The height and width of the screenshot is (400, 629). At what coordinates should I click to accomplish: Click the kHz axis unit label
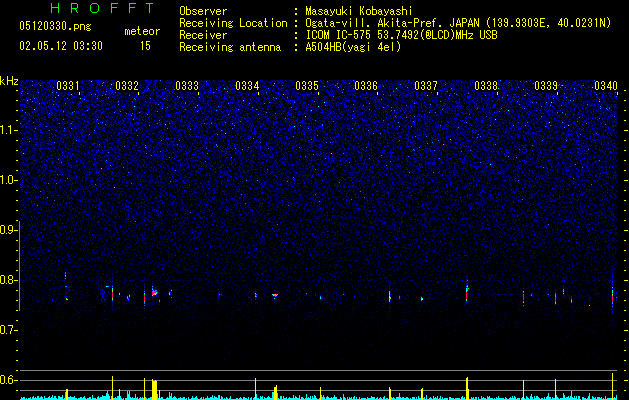[9, 81]
